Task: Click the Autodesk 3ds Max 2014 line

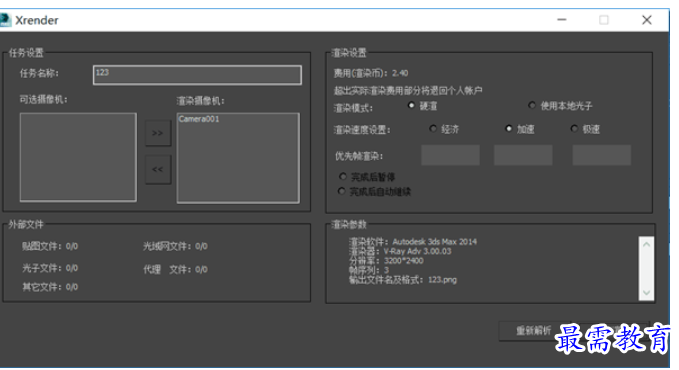Action: coord(413,242)
